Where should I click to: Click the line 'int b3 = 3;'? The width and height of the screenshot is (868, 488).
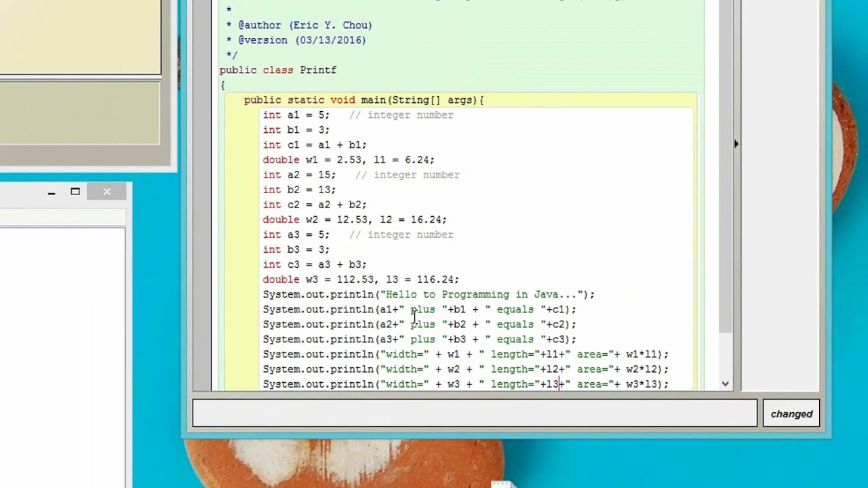click(296, 249)
